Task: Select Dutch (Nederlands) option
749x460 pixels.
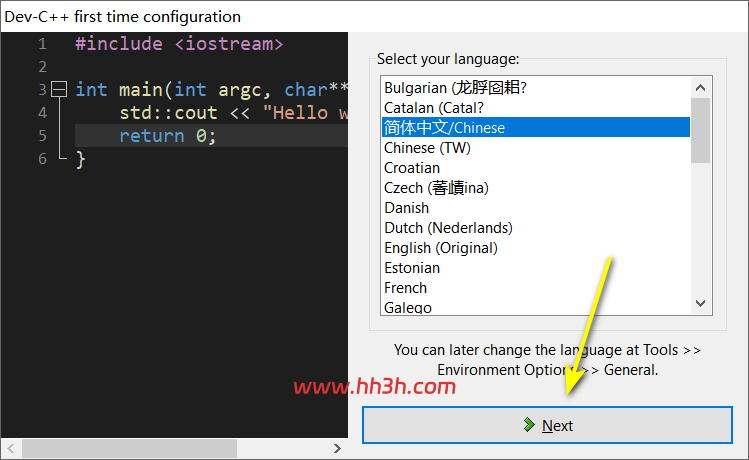Action: pyautogui.click(x=535, y=228)
